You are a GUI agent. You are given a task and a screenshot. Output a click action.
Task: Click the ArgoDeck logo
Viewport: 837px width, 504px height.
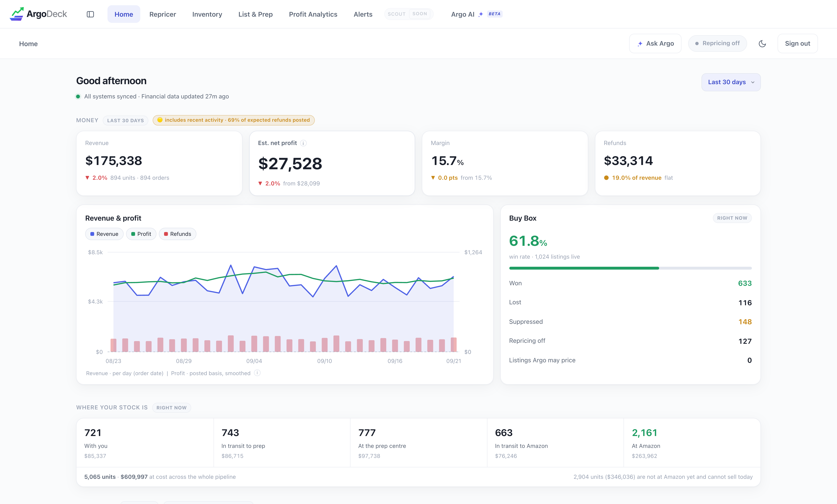[38, 14]
